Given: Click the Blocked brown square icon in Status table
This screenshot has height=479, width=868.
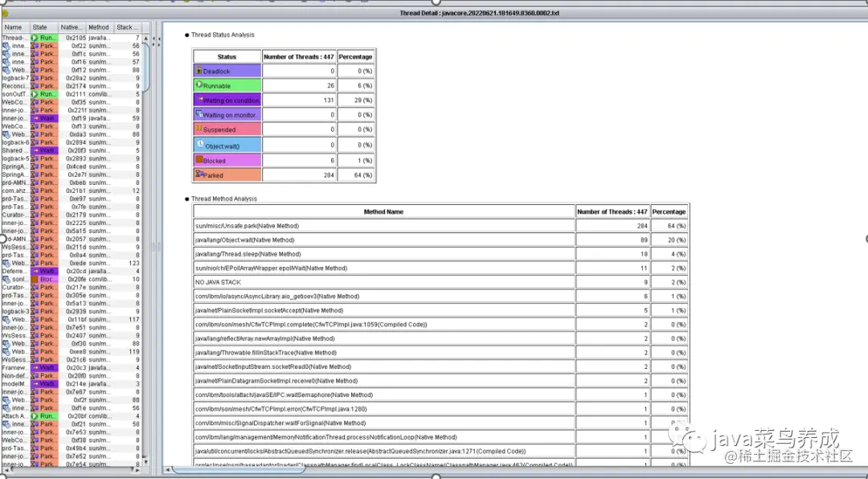Looking at the screenshot, I should (x=199, y=159).
